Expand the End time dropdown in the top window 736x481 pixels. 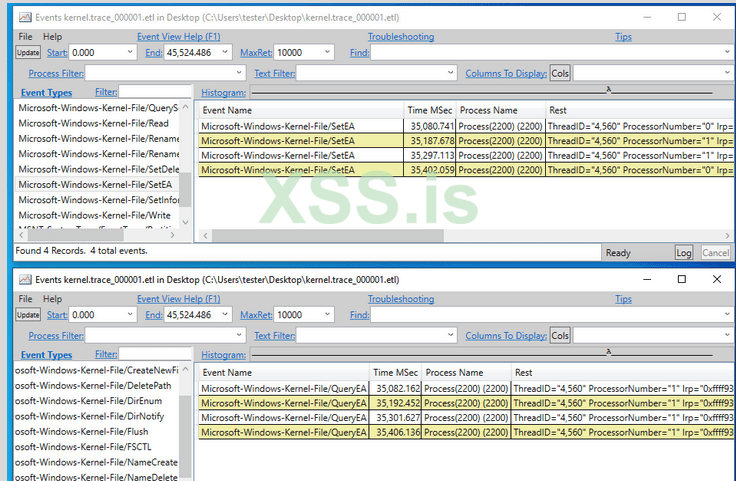225,52
